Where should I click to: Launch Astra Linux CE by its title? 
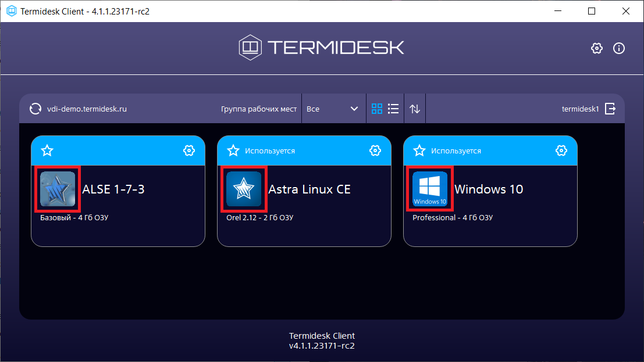[x=309, y=189]
